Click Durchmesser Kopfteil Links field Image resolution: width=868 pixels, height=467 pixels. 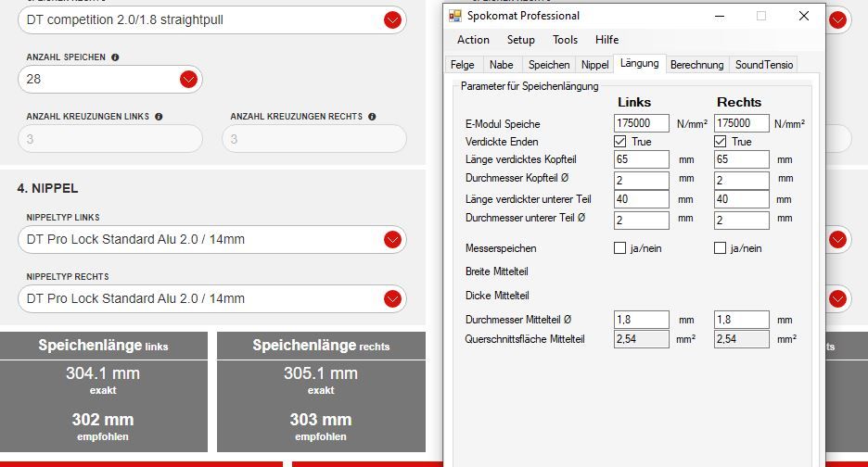(642, 181)
